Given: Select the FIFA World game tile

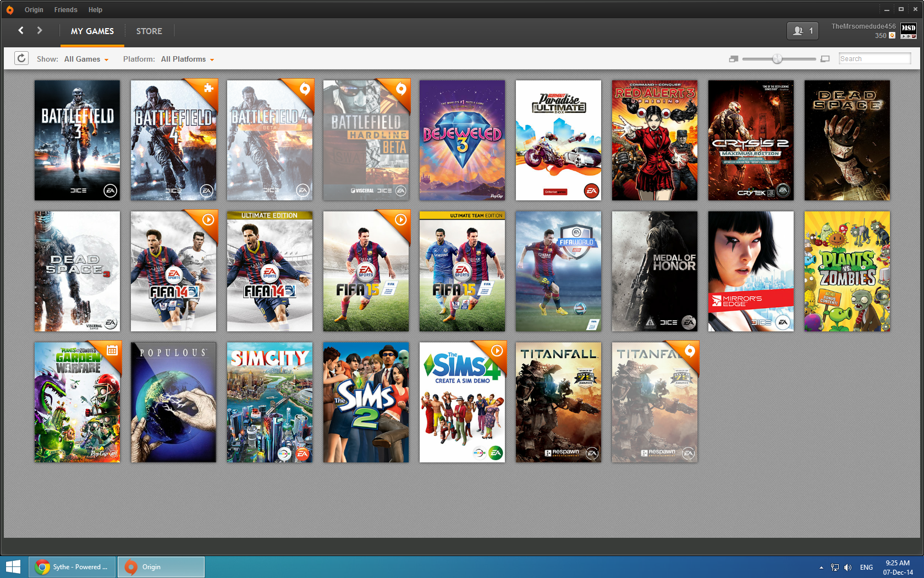Looking at the screenshot, I should pyautogui.click(x=558, y=271).
